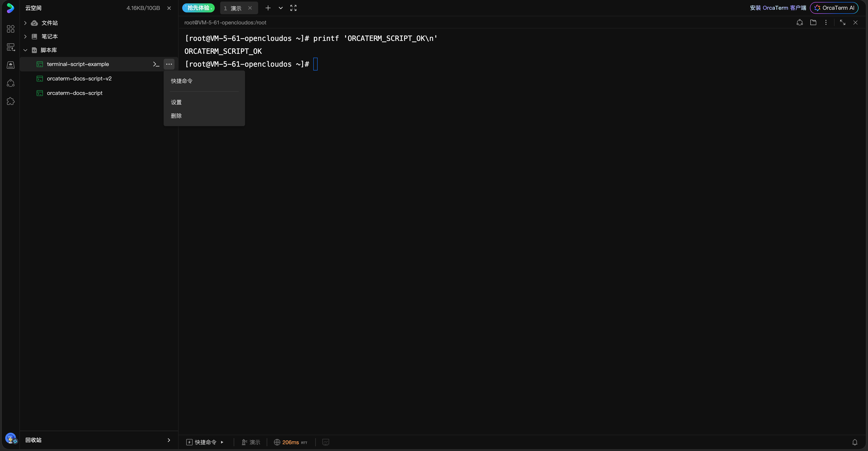
Task: Close the 云空间 side panel
Action: click(169, 8)
